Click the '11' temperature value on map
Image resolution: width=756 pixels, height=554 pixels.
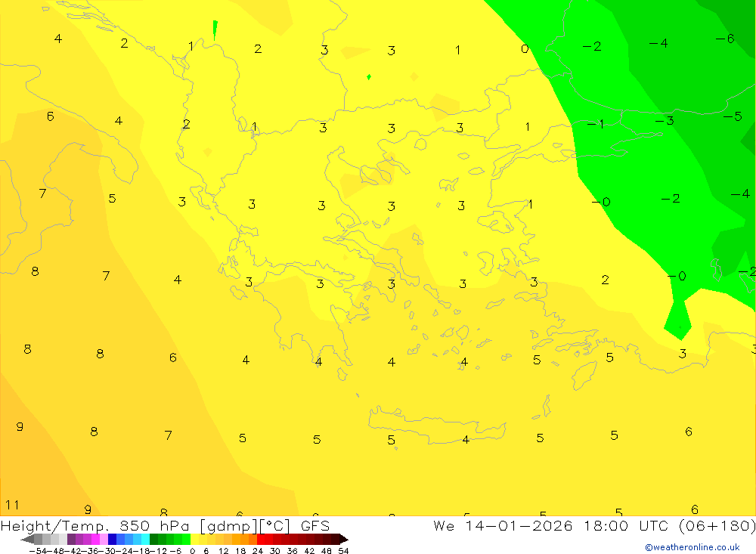click(12, 505)
